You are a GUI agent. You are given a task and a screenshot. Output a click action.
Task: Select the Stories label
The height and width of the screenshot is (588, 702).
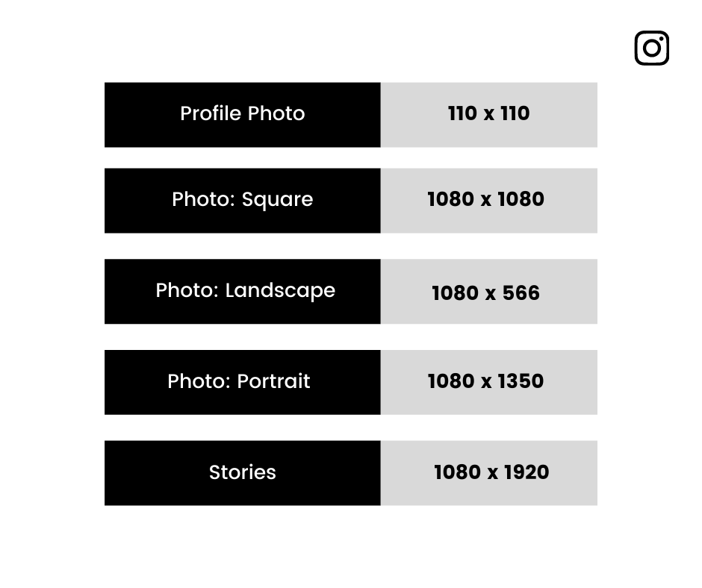[243, 473]
